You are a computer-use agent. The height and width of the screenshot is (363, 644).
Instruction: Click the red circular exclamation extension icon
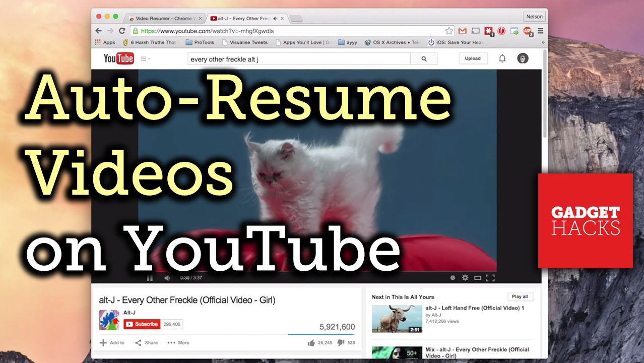tap(501, 31)
